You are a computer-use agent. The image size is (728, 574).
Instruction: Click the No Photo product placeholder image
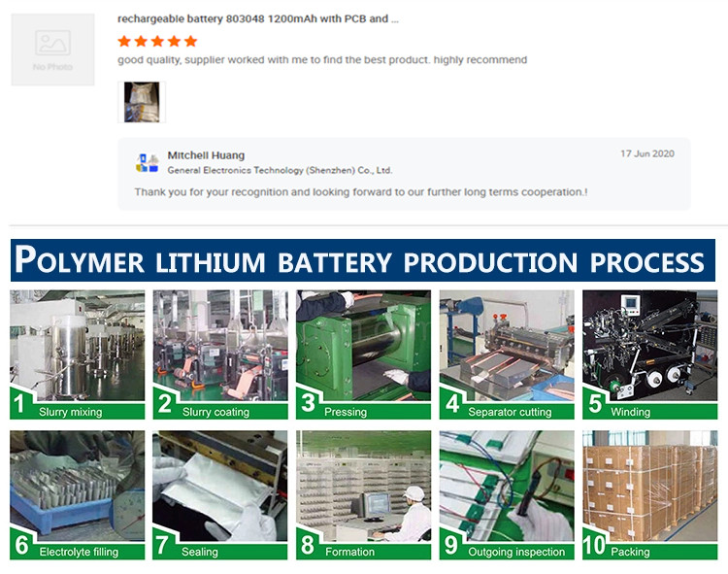click(53, 50)
